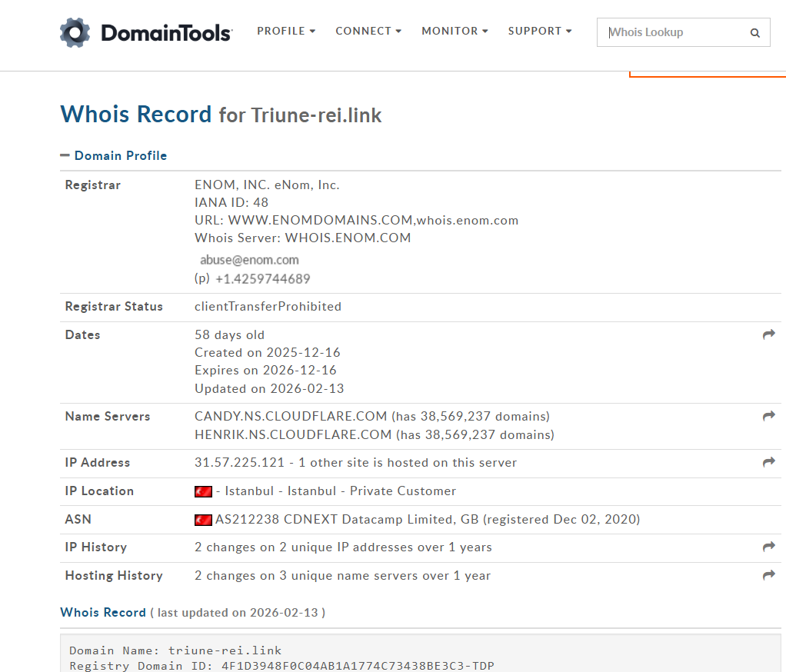Screen dimensions: 786x672
Task: Click 'Istanbul - Istanbul - Private Customer' text
Action: 341,491
